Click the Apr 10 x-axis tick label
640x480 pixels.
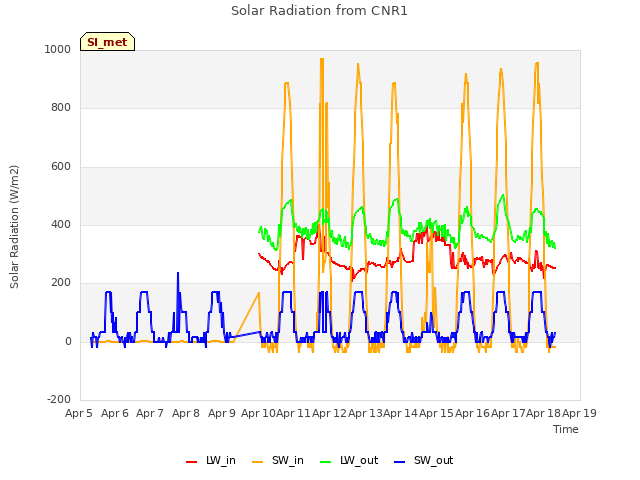pyautogui.click(x=258, y=413)
